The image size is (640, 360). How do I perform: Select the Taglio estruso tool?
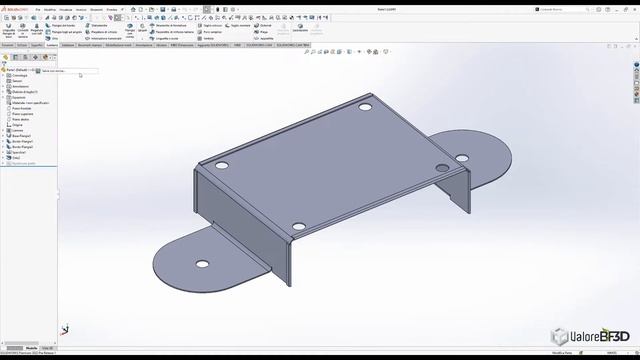coord(210,25)
